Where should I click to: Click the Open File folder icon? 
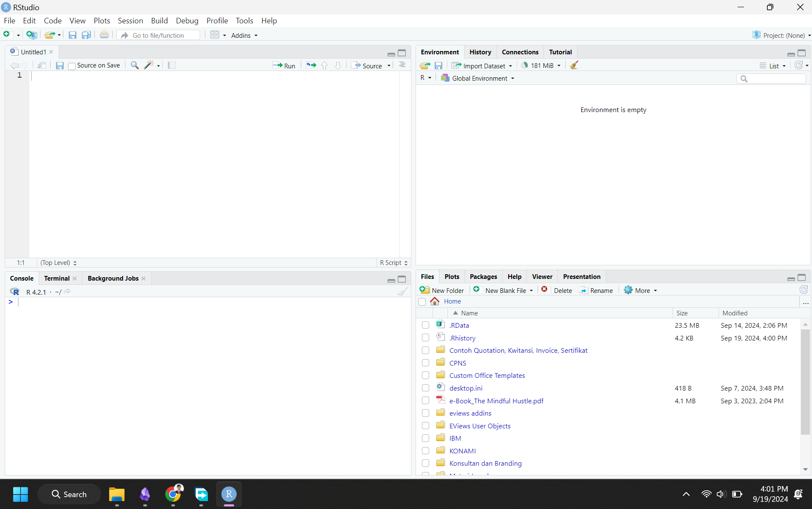(x=50, y=35)
